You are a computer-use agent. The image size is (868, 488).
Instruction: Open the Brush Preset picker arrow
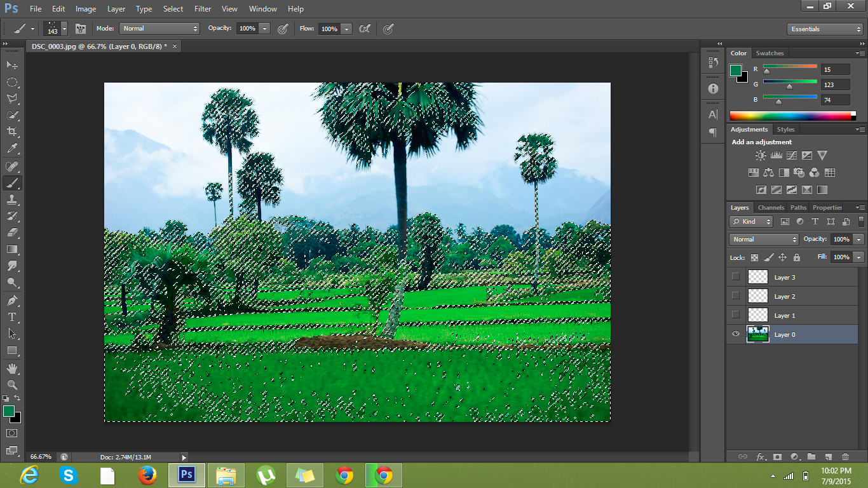tap(64, 29)
